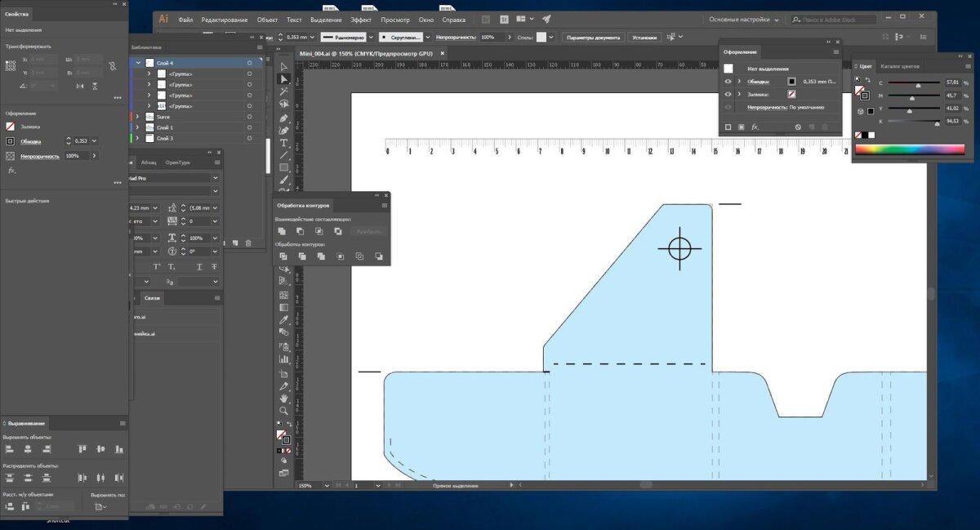Select the Gradient tool
This screenshot has width=980, height=530.
click(x=283, y=306)
